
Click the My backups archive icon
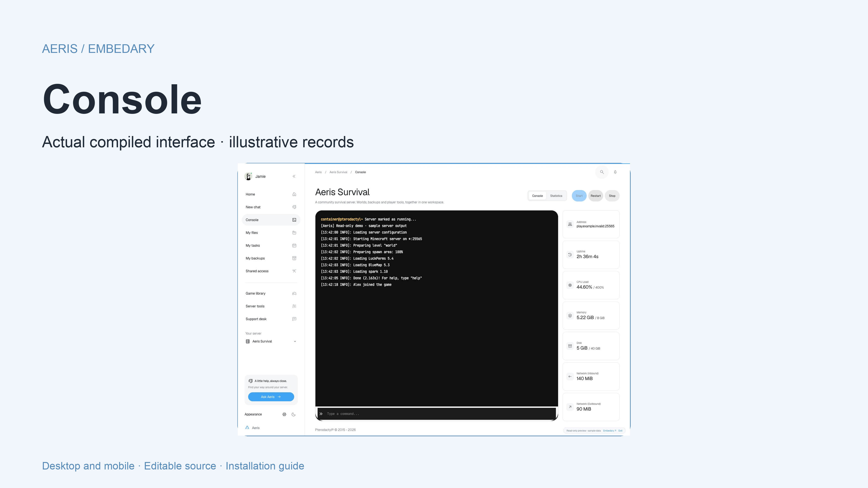click(x=294, y=258)
